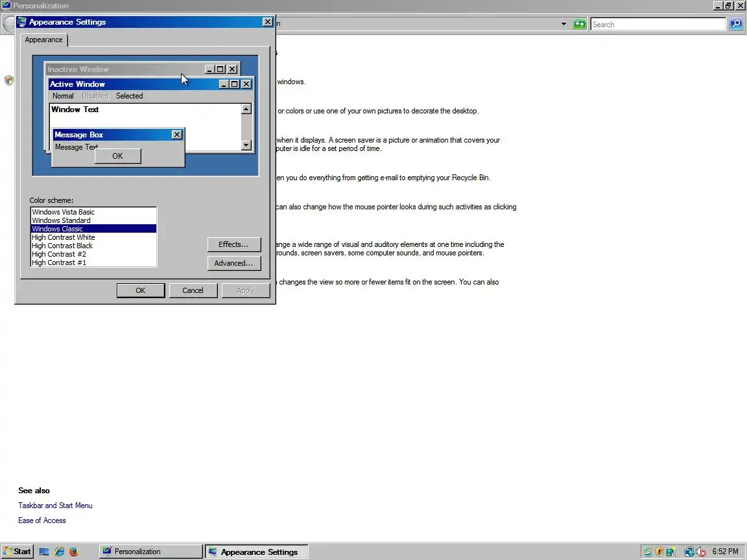The height and width of the screenshot is (560, 747).
Task: Open the Start menu
Action: coord(17,552)
